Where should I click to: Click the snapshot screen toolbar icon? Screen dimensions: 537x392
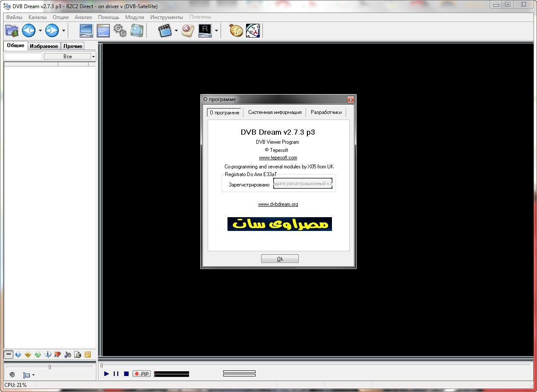137,31
